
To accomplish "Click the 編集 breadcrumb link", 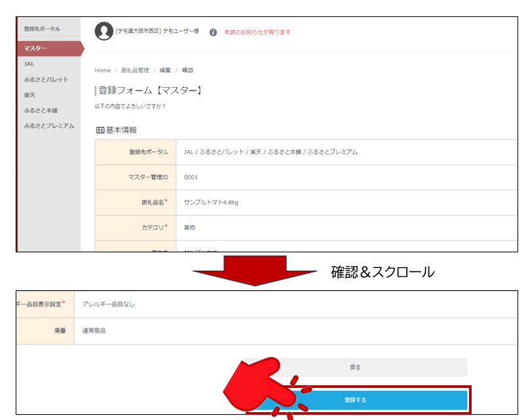I will [164, 70].
